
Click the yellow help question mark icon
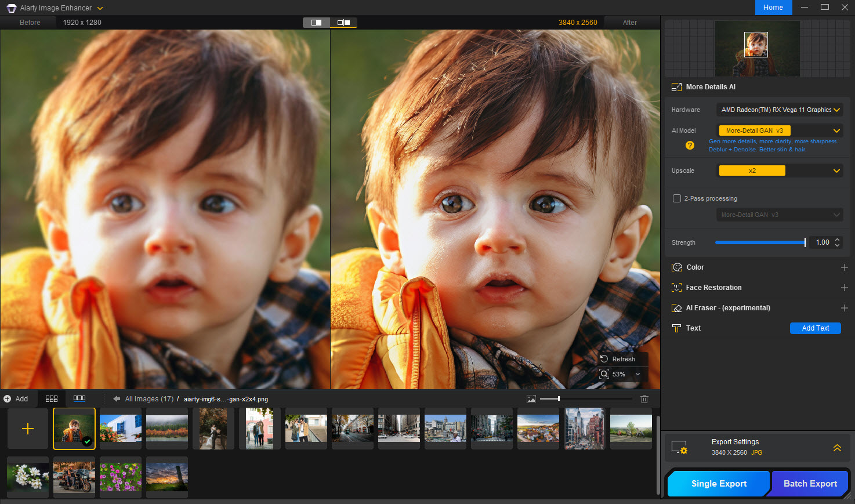(690, 146)
